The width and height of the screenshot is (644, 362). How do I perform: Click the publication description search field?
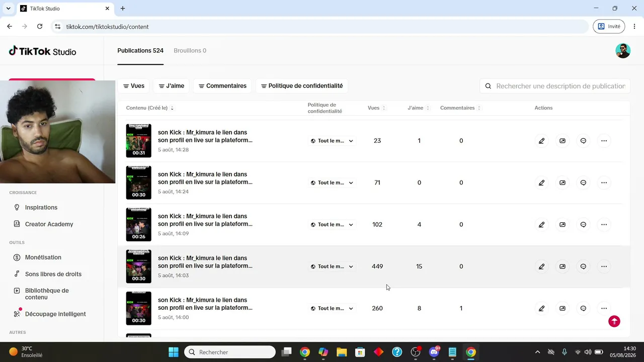[555, 86]
